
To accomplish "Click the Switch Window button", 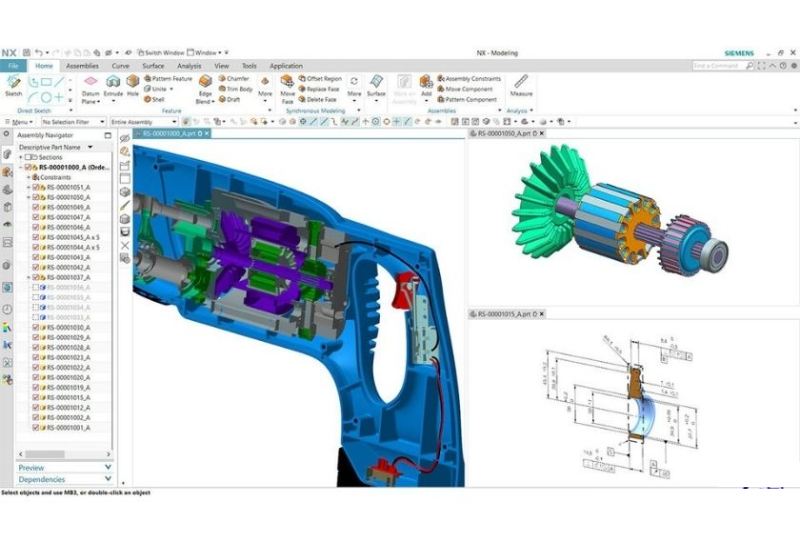I will coord(161,53).
